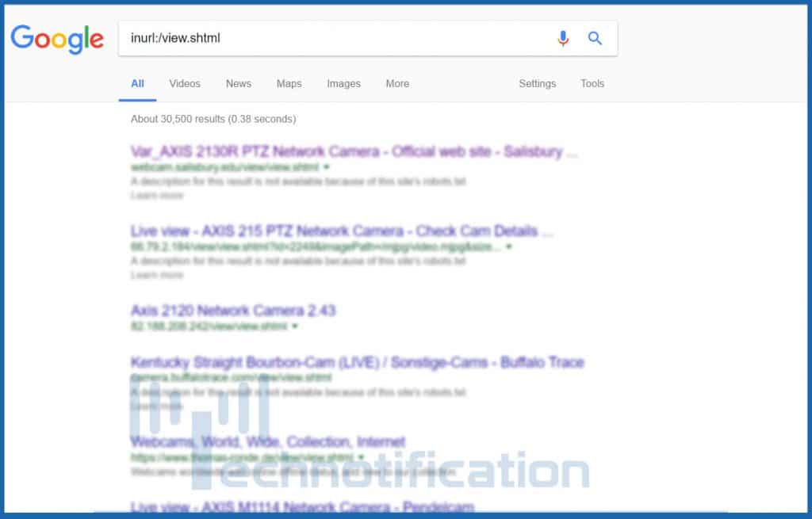Select the Maps tab

(x=289, y=83)
